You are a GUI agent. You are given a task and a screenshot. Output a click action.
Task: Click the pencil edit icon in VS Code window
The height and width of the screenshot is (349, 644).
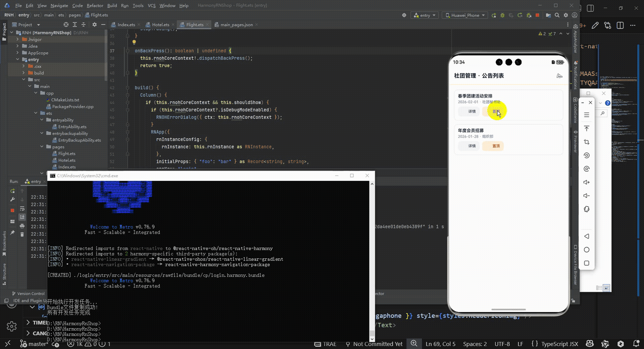[x=595, y=26]
